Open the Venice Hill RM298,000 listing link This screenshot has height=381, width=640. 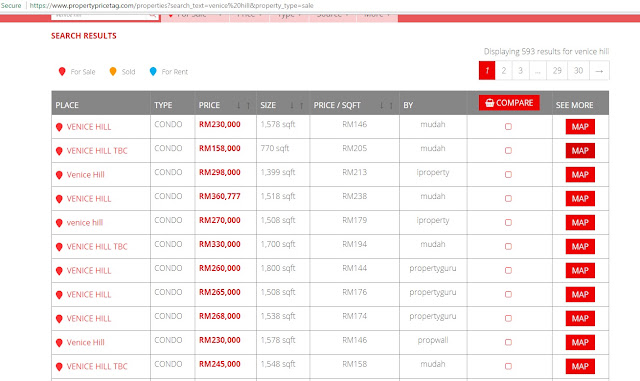[x=85, y=175]
